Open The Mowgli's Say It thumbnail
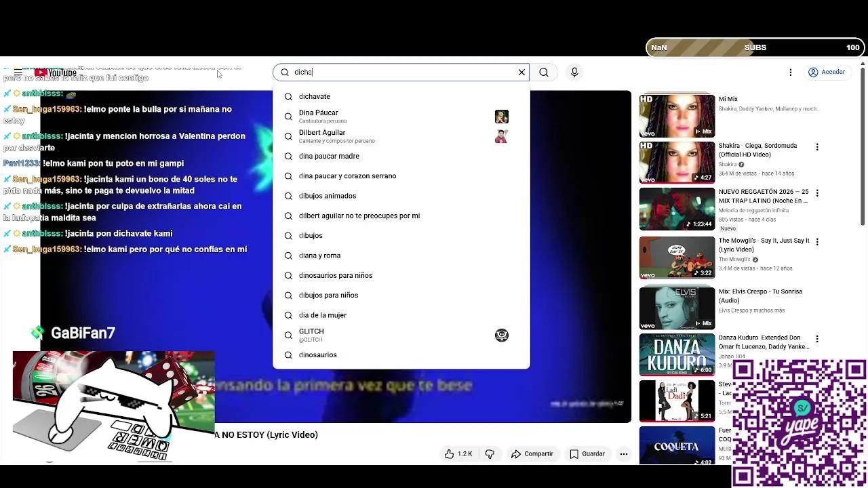868x488 pixels. coord(677,258)
